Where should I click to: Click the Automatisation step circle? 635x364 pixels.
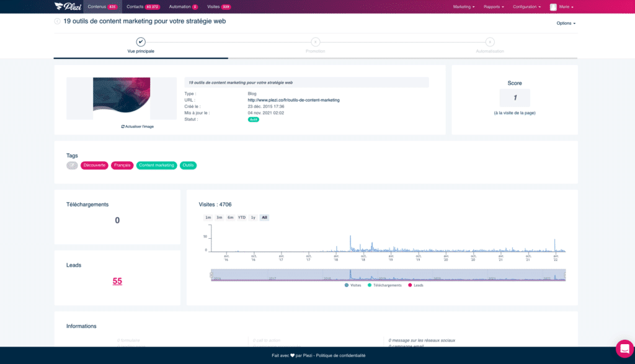[490, 42]
